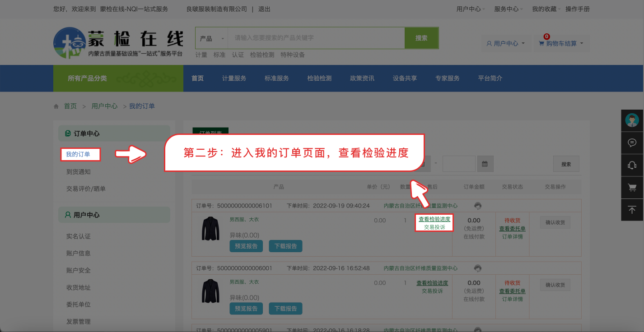Screen dimensions: 644x332
Task: Expand the 购物车结算 dropdown
Action: [561, 43]
